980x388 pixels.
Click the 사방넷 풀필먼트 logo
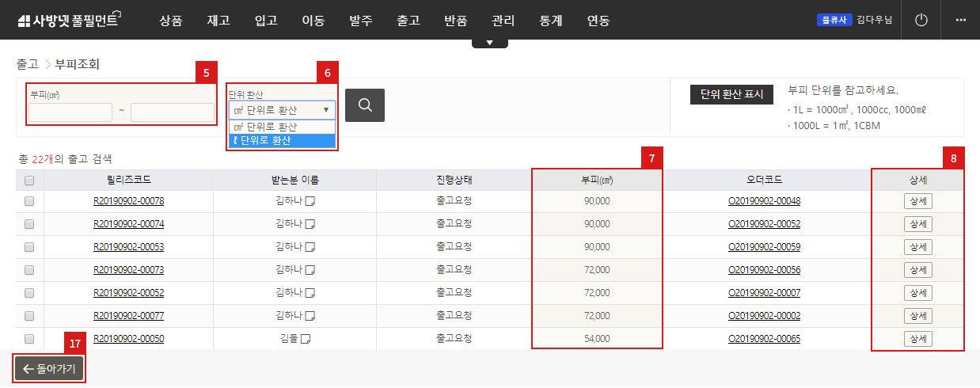67,21
